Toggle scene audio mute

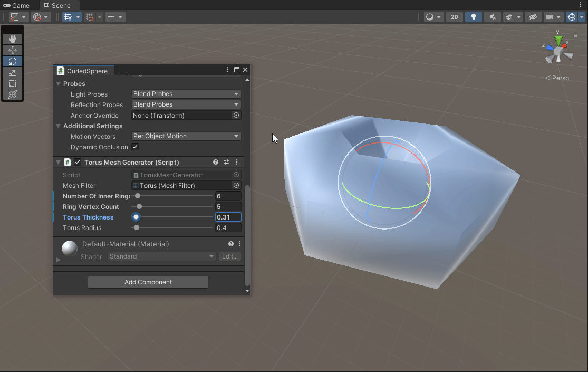(493, 17)
